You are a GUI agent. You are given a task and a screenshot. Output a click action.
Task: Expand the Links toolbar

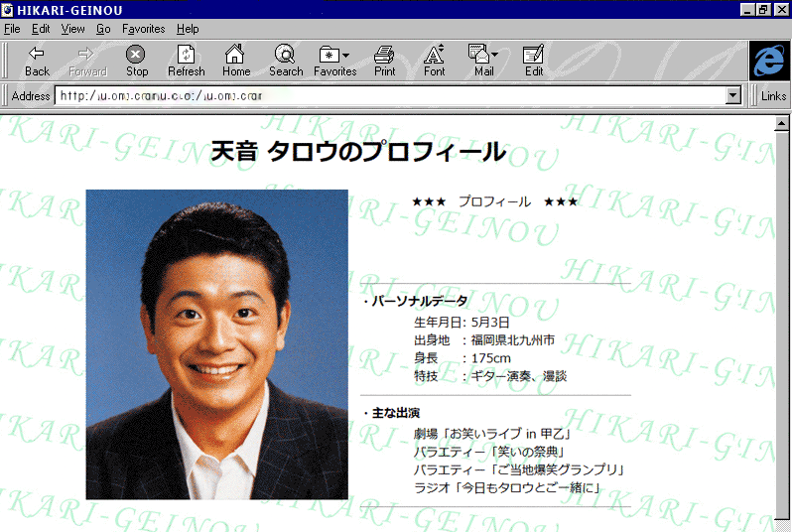coord(773,96)
